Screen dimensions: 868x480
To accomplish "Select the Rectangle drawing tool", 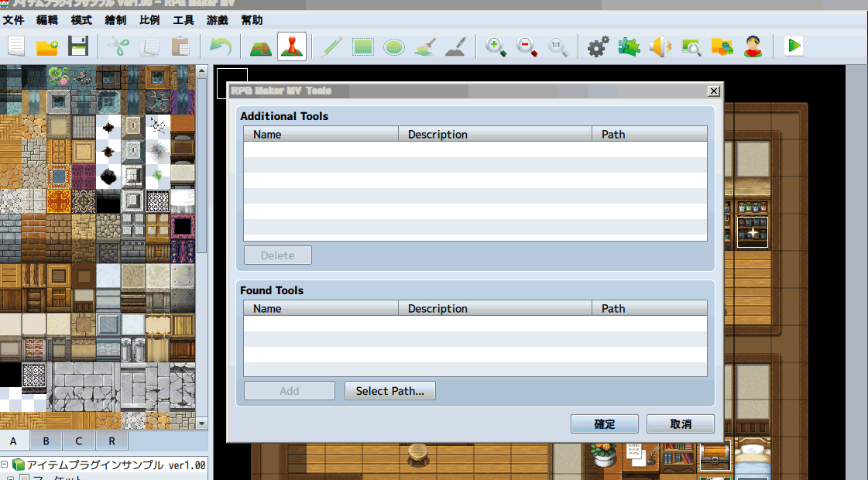I will coord(362,46).
